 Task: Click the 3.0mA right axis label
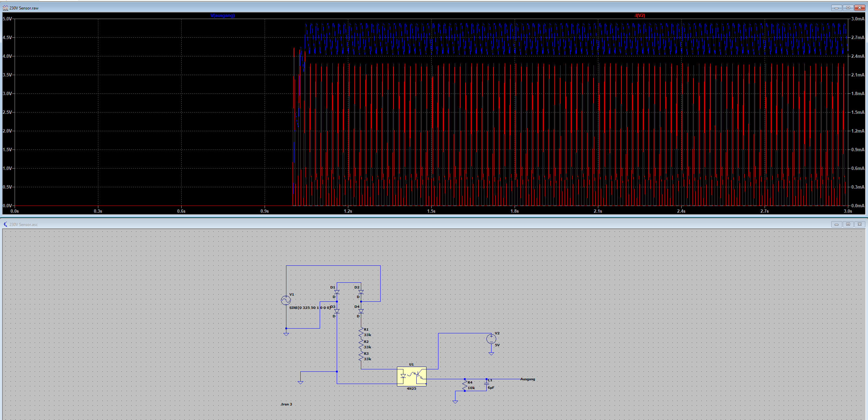coord(858,19)
